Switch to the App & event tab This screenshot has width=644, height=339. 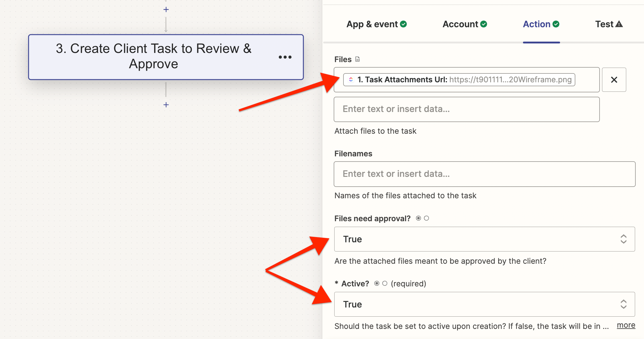tap(372, 24)
